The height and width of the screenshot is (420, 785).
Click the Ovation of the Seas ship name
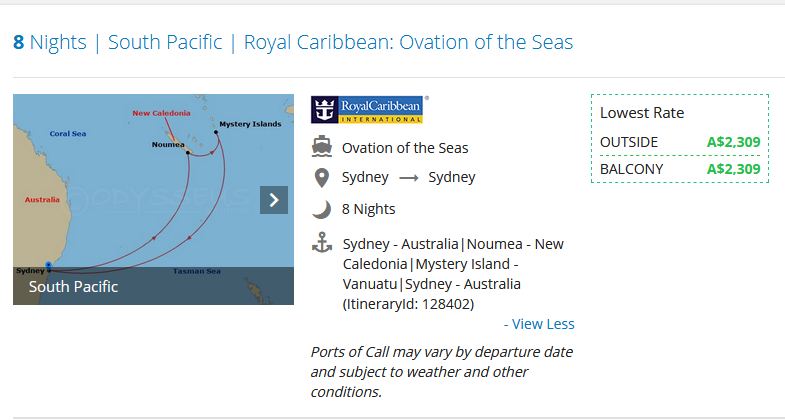[405, 148]
